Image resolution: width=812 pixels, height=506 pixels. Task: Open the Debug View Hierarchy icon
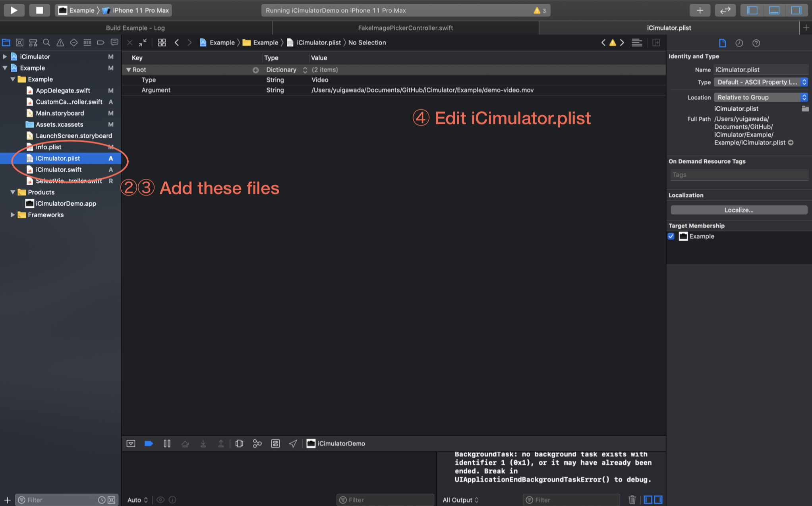click(239, 444)
